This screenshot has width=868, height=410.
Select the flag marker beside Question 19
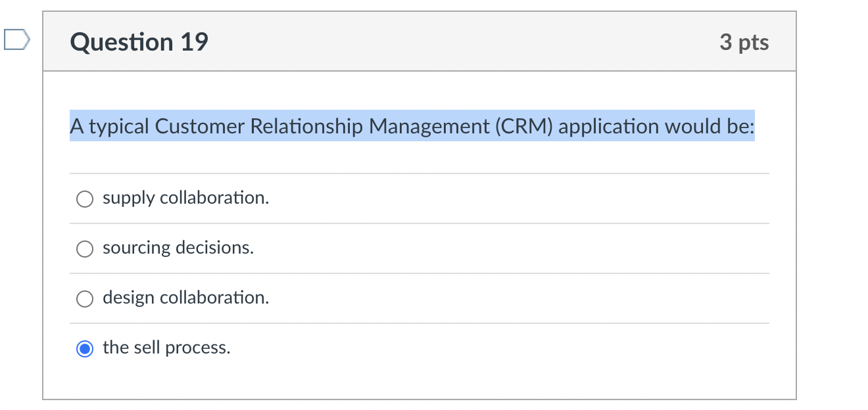(16, 39)
